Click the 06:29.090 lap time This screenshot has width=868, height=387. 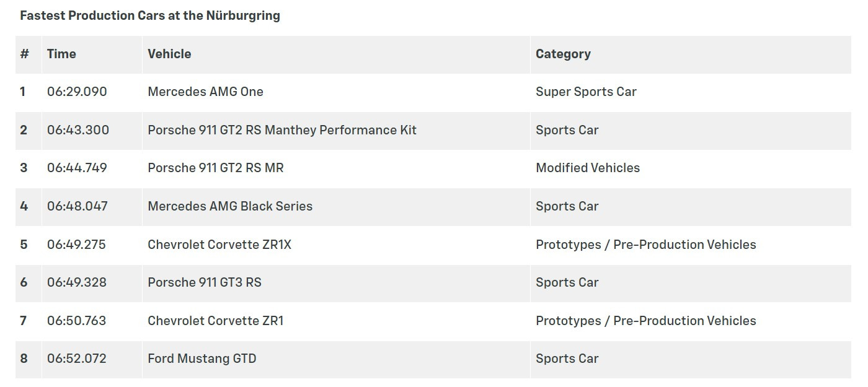(x=77, y=92)
